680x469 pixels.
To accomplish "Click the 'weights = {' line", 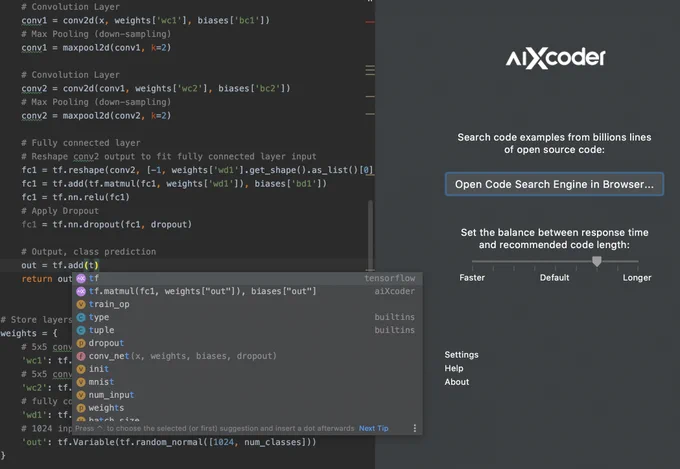I will point(29,333).
